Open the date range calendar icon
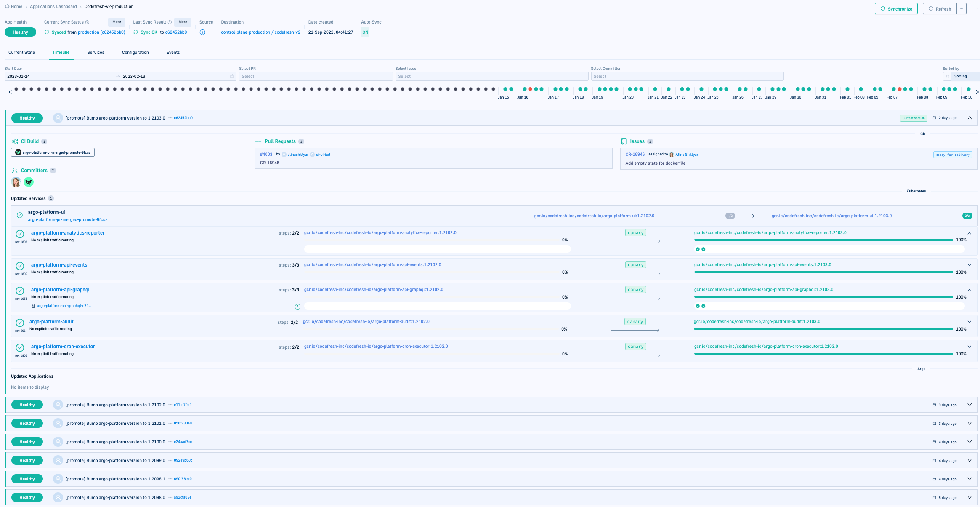This screenshot has height=507, width=980. pyautogui.click(x=232, y=77)
